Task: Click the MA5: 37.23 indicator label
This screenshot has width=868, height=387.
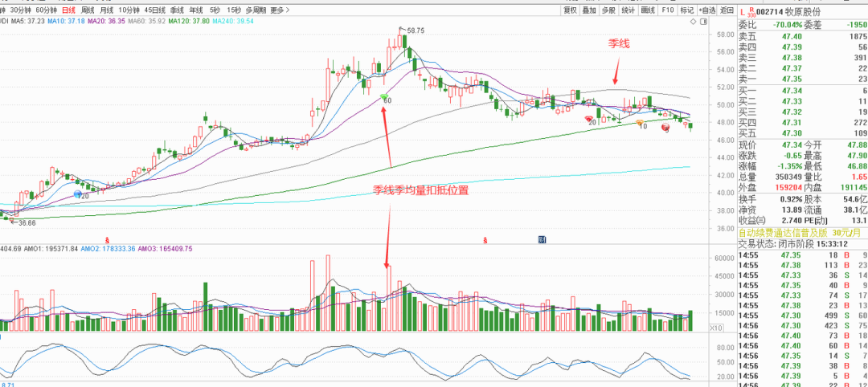Action: (x=29, y=20)
